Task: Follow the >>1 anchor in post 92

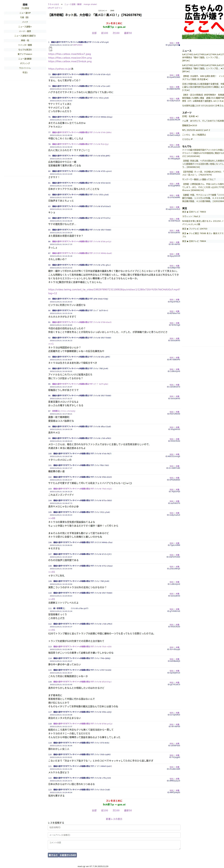Action: pyautogui.click(x=51, y=344)
